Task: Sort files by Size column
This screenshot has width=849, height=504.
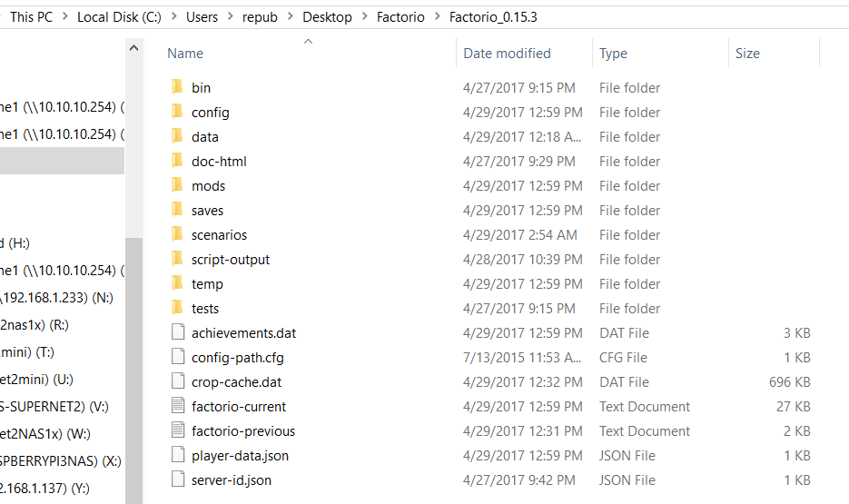Action: (x=747, y=53)
